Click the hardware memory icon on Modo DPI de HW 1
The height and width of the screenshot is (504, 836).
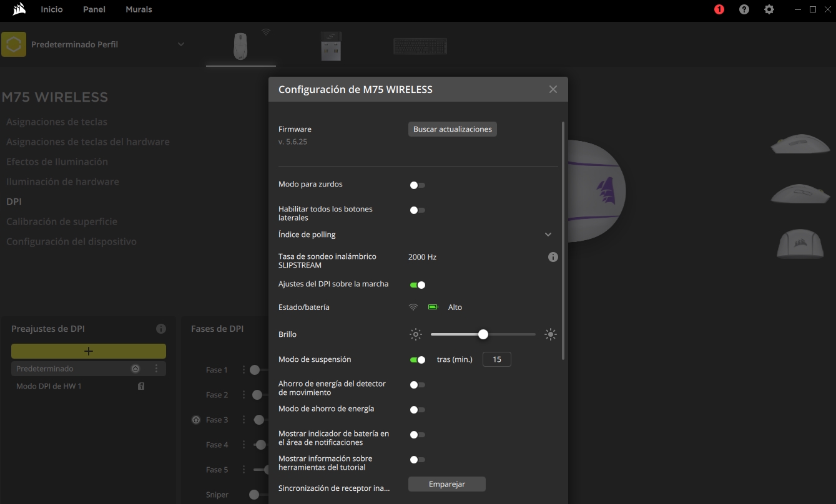[141, 386]
